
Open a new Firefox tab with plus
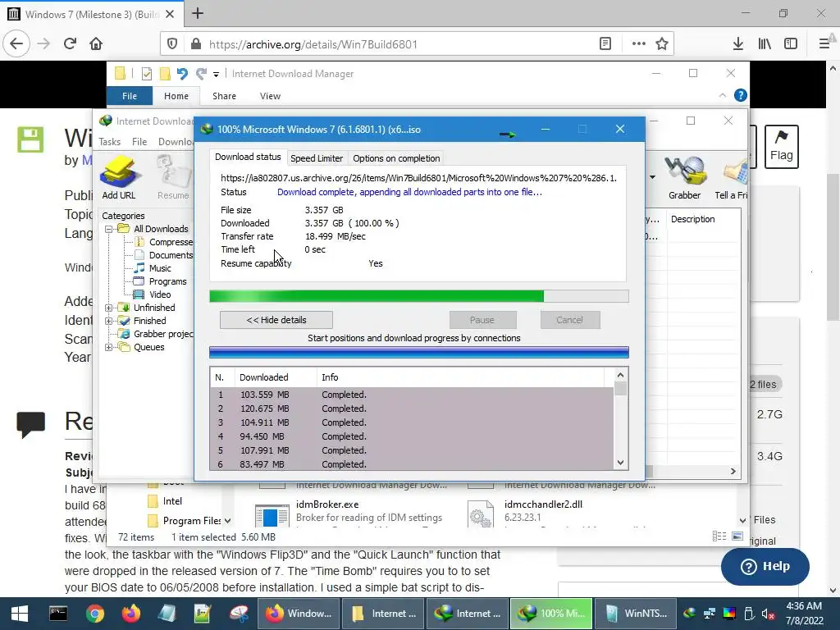(x=198, y=13)
